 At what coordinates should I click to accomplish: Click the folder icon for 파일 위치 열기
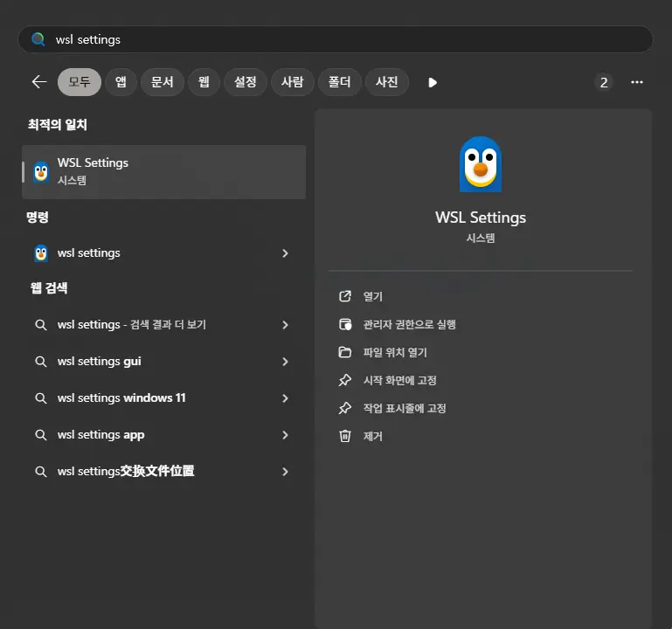[x=345, y=352]
